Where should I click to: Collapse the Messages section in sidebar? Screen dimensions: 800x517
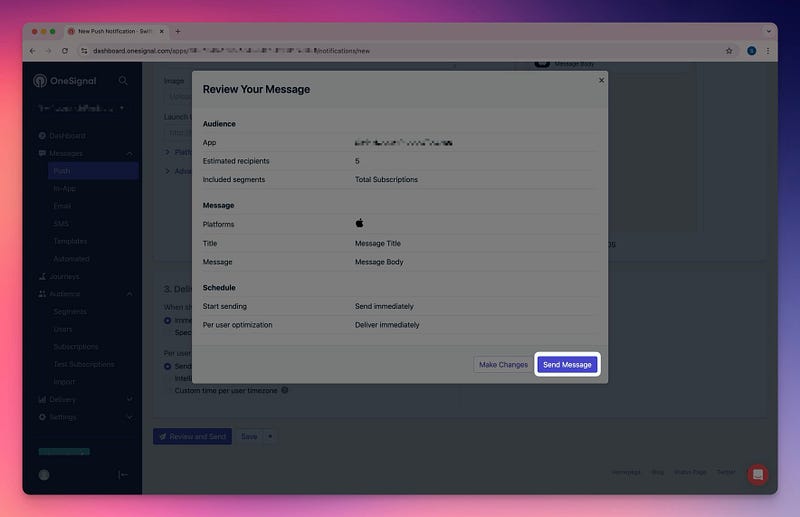(129, 154)
